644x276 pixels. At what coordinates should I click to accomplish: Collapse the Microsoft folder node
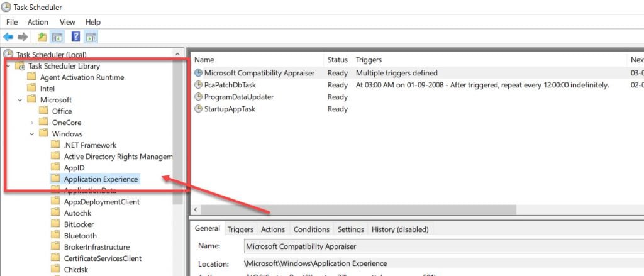click(x=20, y=100)
